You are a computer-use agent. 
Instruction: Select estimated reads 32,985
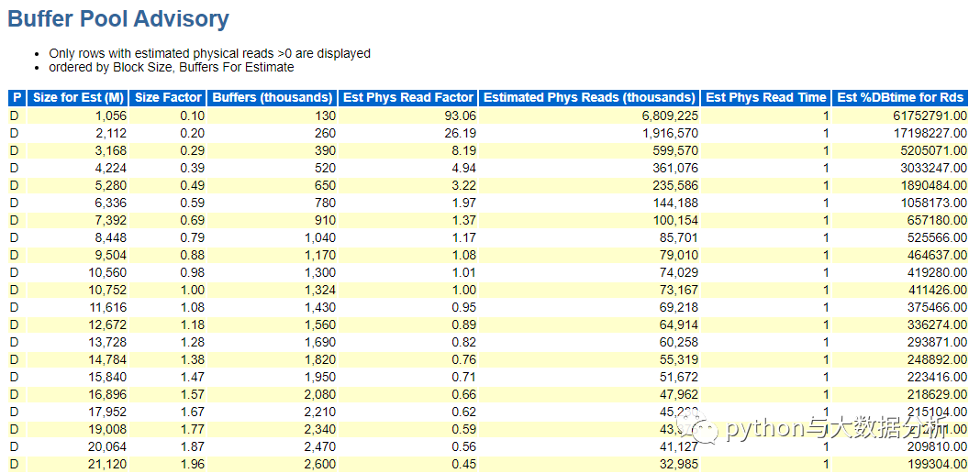(x=679, y=464)
